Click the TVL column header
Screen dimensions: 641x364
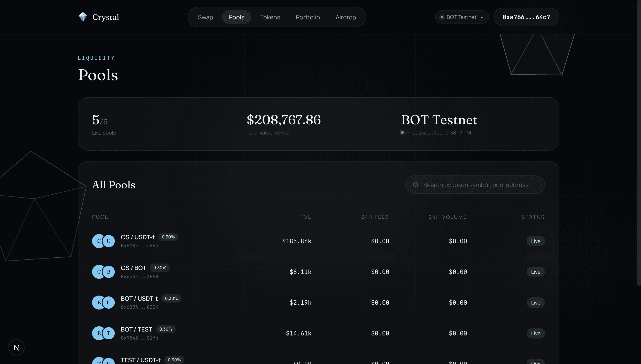(x=306, y=217)
